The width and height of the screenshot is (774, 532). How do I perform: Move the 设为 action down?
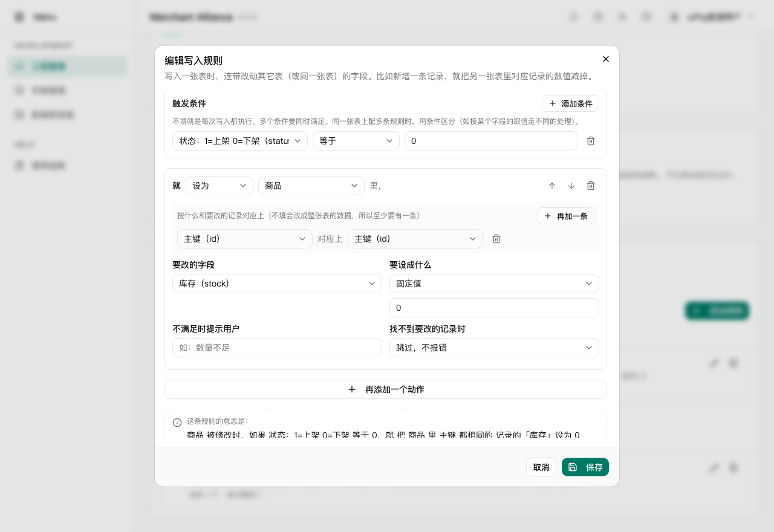coord(571,186)
